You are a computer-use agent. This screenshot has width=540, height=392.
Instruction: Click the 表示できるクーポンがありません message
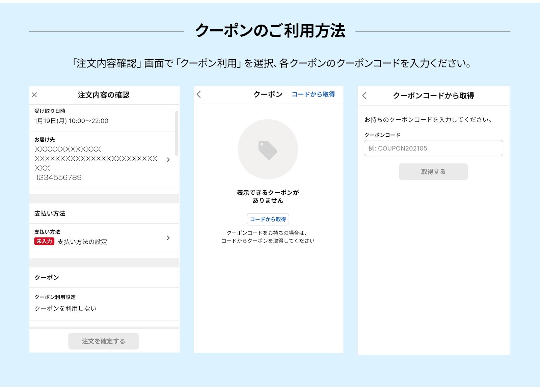[x=268, y=196]
